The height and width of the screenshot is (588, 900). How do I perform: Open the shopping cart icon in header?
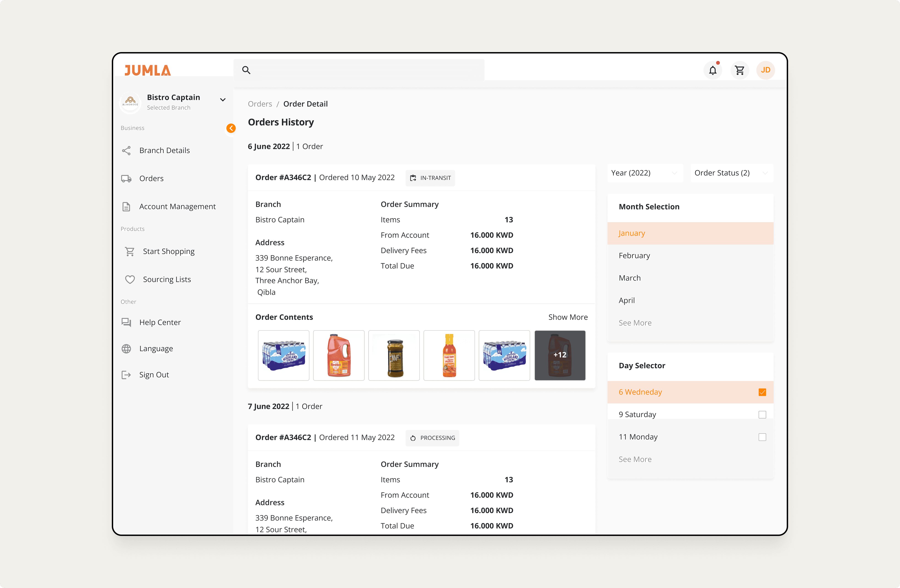[x=739, y=70]
